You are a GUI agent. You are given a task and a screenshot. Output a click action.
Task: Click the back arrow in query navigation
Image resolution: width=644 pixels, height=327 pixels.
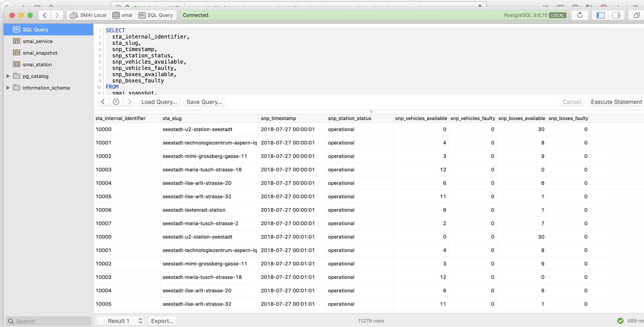tap(103, 102)
